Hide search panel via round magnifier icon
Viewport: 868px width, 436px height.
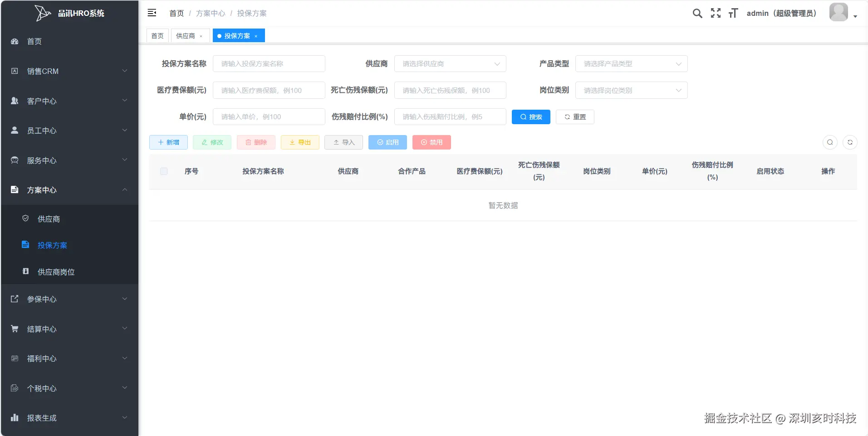point(830,142)
